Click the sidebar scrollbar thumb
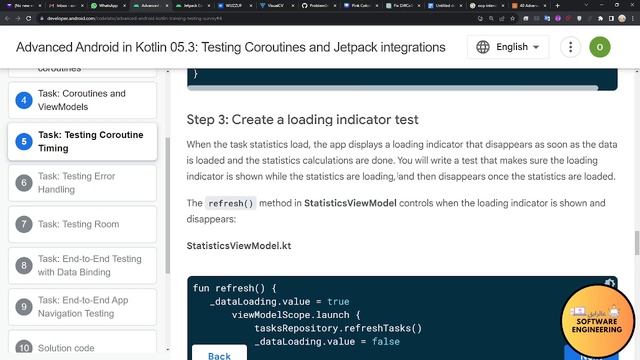 tap(167, 205)
